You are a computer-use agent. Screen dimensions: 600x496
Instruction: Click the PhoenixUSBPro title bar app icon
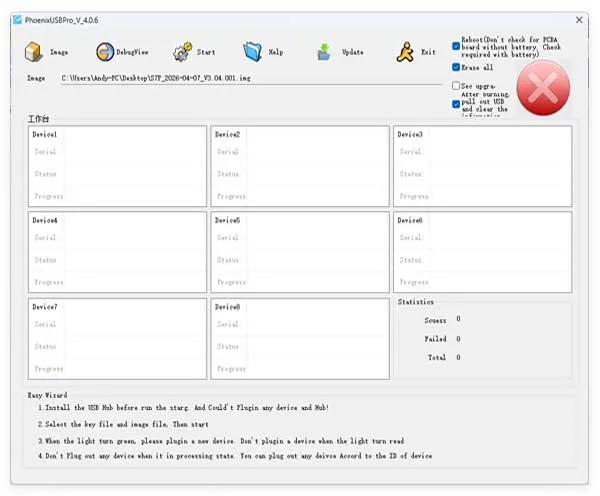[17, 20]
